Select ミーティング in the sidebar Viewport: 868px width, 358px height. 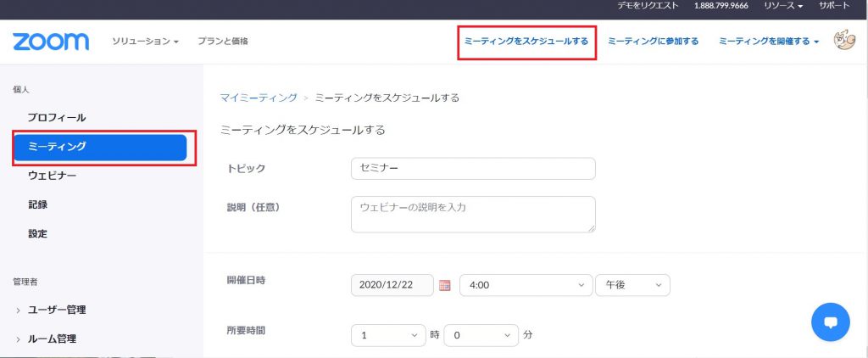(x=100, y=148)
